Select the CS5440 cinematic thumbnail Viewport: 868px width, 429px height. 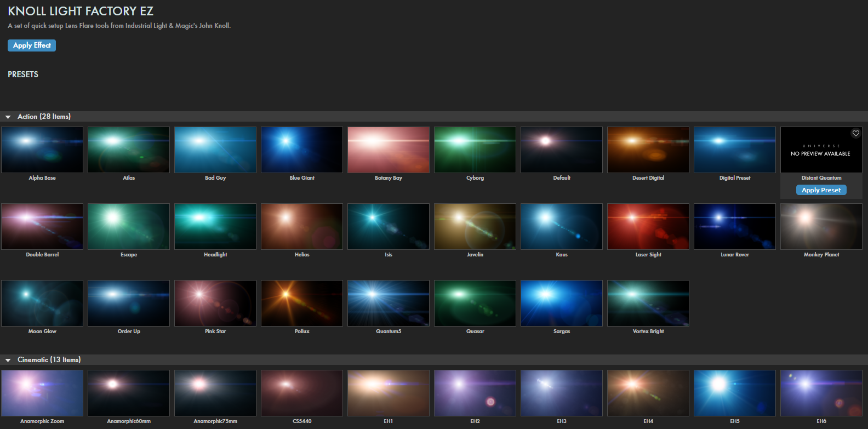[x=302, y=393]
